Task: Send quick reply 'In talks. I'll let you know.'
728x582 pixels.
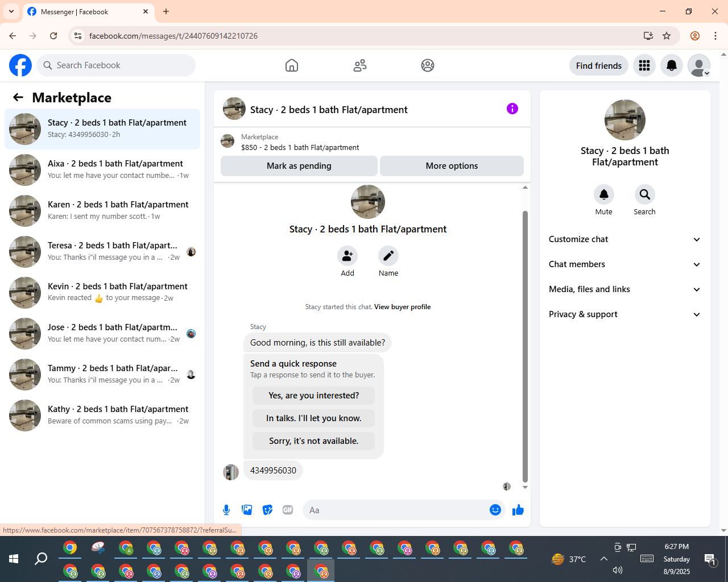Action: (x=314, y=418)
